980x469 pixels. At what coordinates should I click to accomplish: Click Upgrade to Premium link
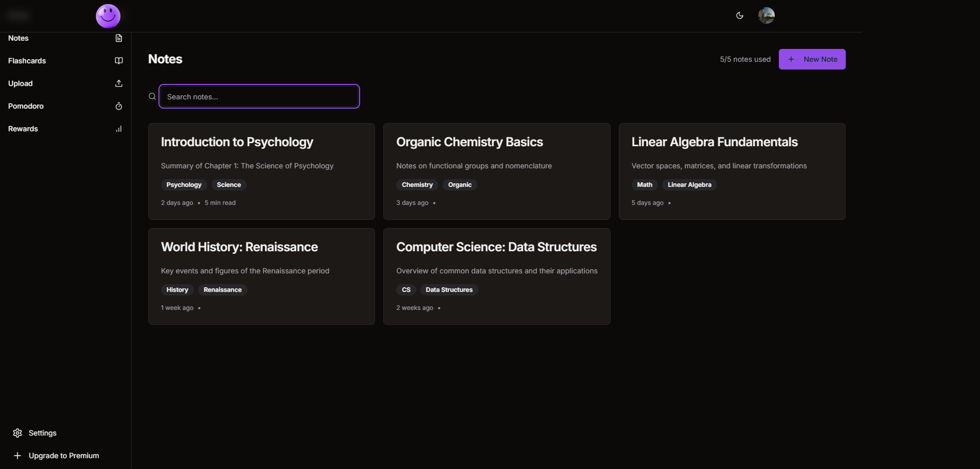coord(64,456)
